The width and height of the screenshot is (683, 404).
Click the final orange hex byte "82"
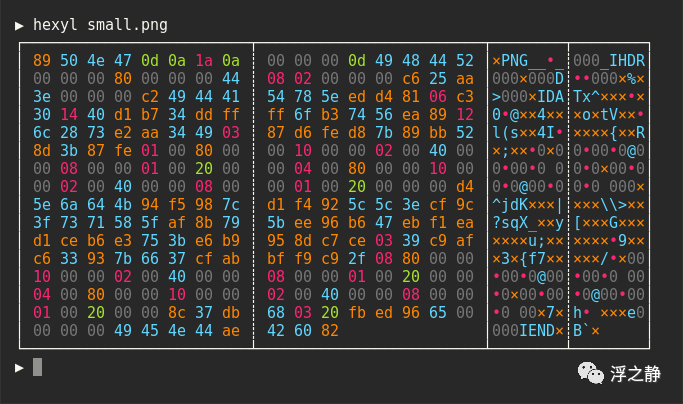(x=330, y=331)
